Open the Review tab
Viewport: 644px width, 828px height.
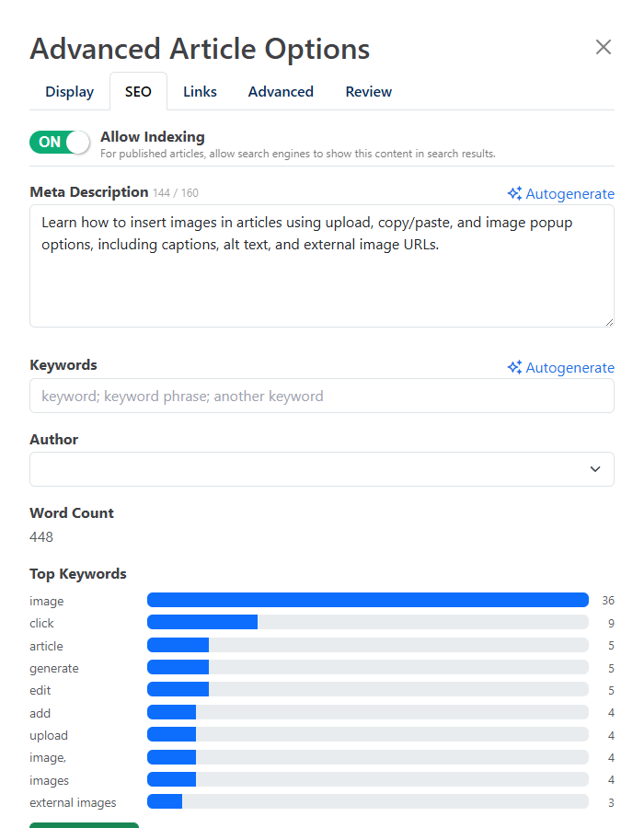[368, 91]
